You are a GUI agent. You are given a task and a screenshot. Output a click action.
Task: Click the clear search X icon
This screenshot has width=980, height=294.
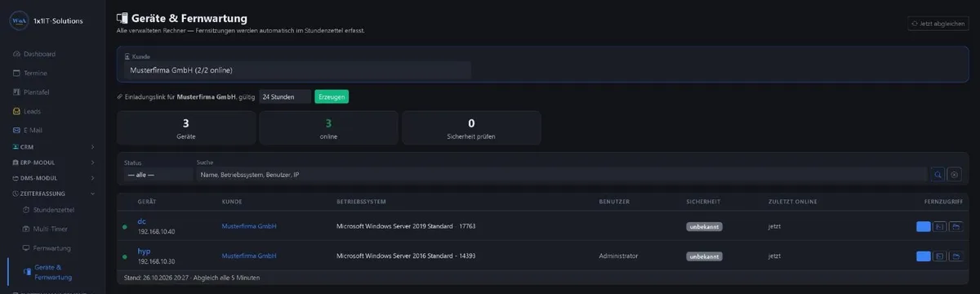pos(955,175)
